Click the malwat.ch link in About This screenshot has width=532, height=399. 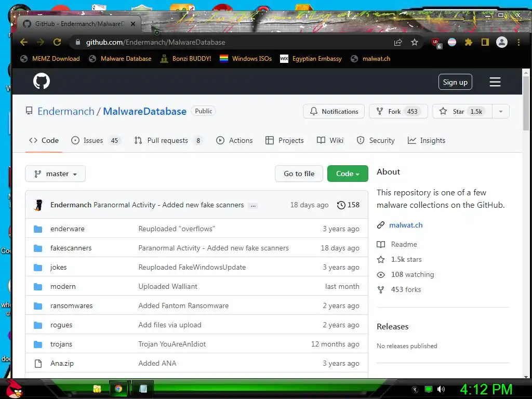click(x=406, y=225)
